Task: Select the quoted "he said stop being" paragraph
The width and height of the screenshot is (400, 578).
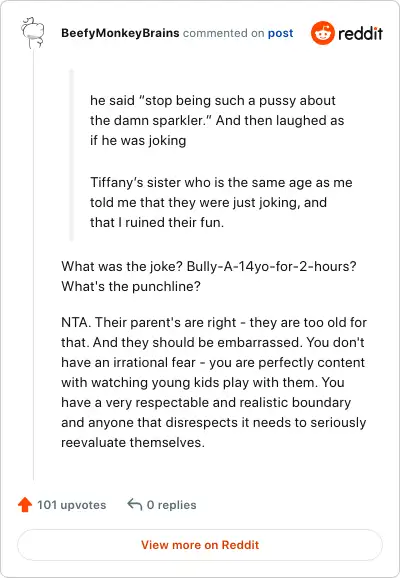Action: pos(217,120)
